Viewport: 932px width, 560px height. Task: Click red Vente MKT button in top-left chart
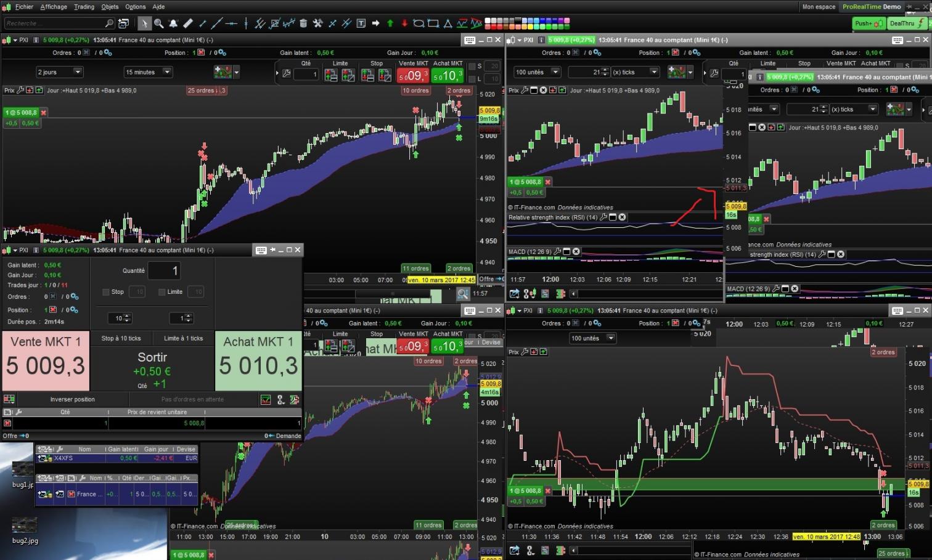coord(412,75)
